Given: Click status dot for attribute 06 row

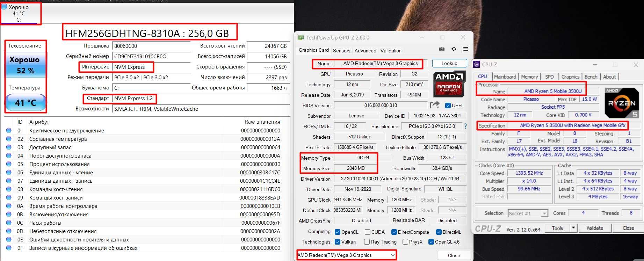Looking at the screenshot, I should [9, 172].
